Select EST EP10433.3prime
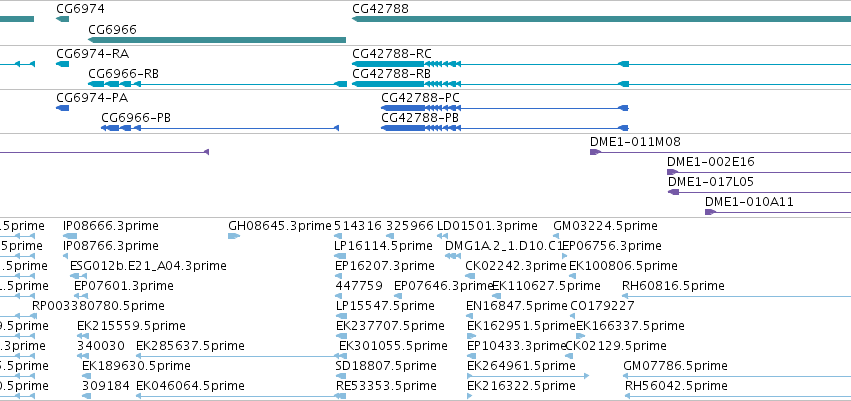Image resolution: width=851 pixels, height=401 pixels. [x=517, y=346]
